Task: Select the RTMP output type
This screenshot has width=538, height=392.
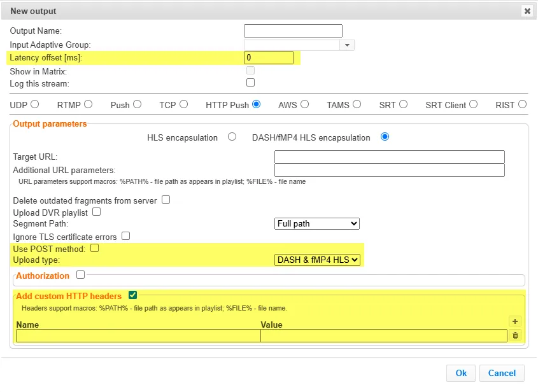Action: (x=88, y=104)
